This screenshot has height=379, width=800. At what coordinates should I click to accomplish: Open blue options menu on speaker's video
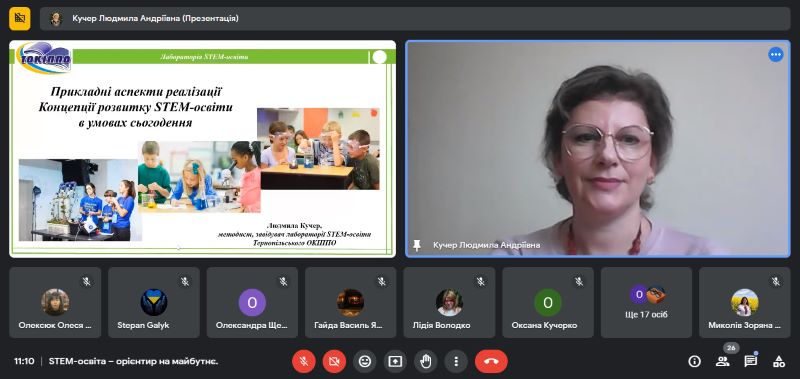(776, 55)
